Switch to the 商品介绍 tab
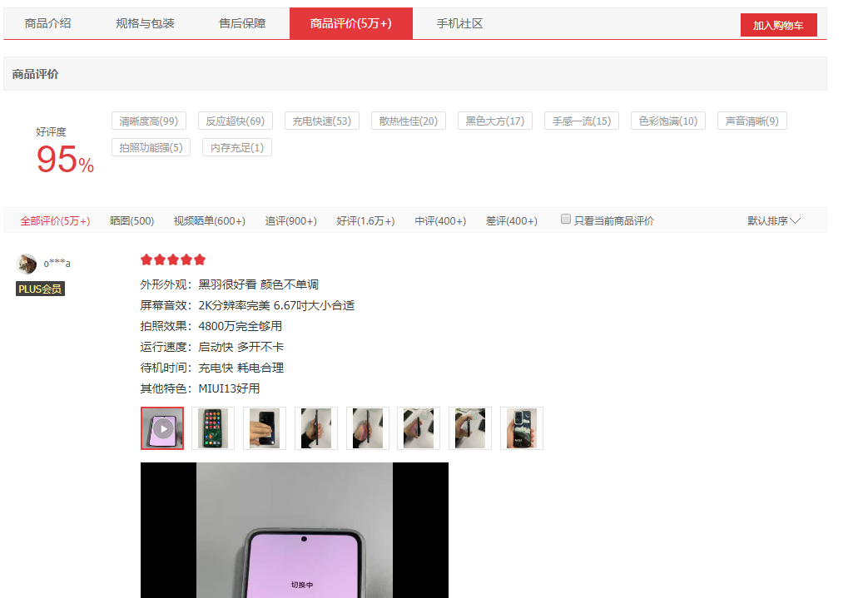Image resolution: width=868 pixels, height=598 pixels. tap(47, 23)
